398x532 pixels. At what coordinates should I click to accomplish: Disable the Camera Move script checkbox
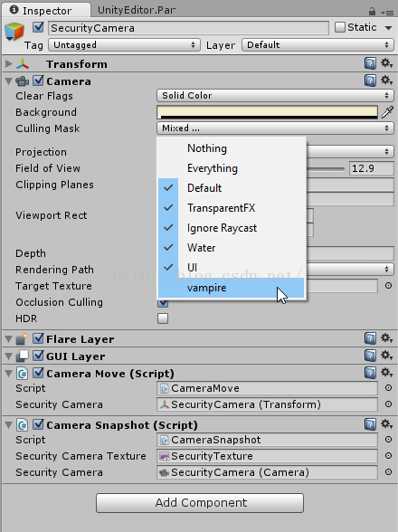click(38, 373)
